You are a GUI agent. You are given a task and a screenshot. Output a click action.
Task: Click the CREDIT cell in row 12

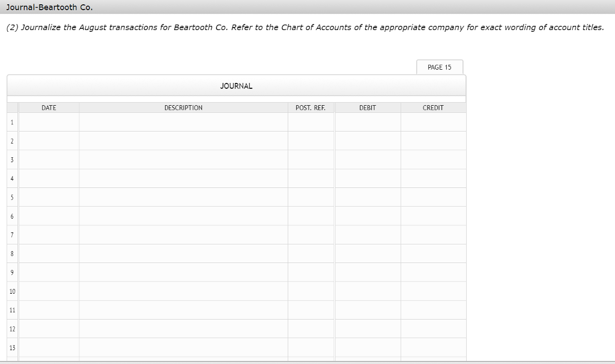433,329
